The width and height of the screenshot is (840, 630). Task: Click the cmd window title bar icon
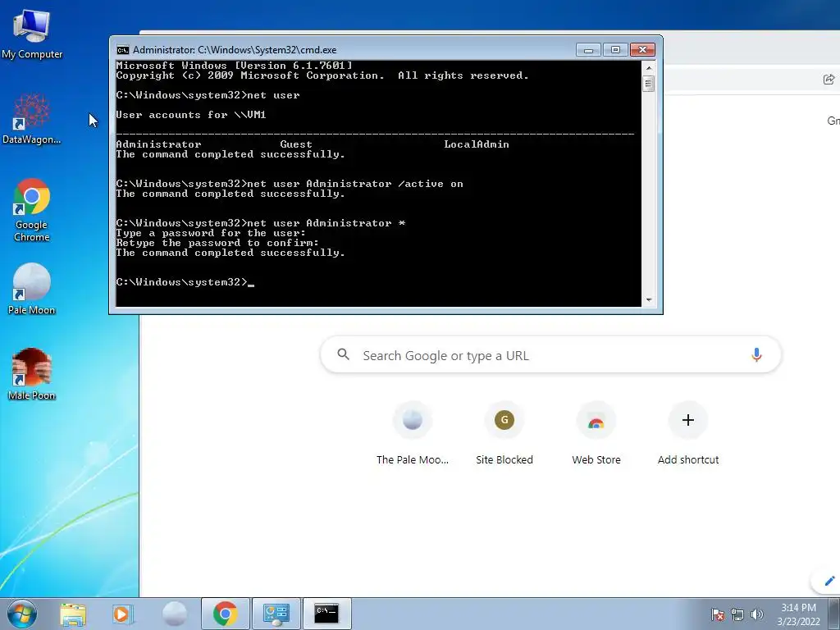tap(123, 50)
